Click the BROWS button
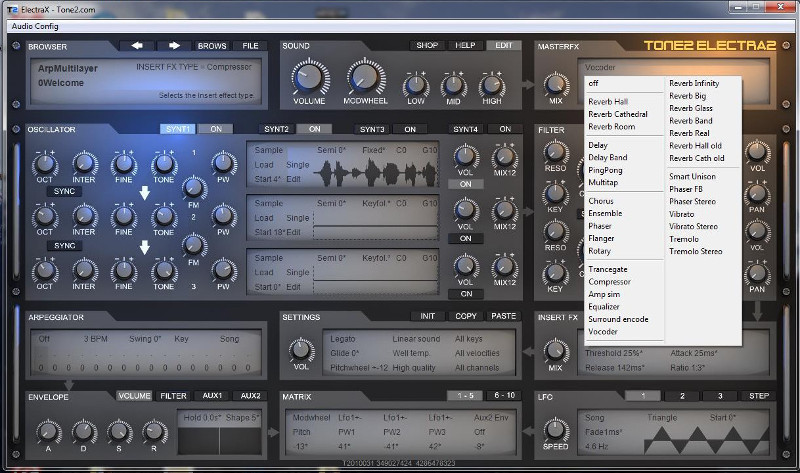800x473 pixels. pyautogui.click(x=212, y=46)
